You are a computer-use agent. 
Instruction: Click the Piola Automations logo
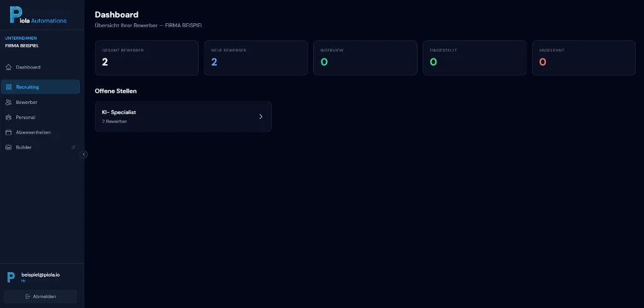click(38, 15)
